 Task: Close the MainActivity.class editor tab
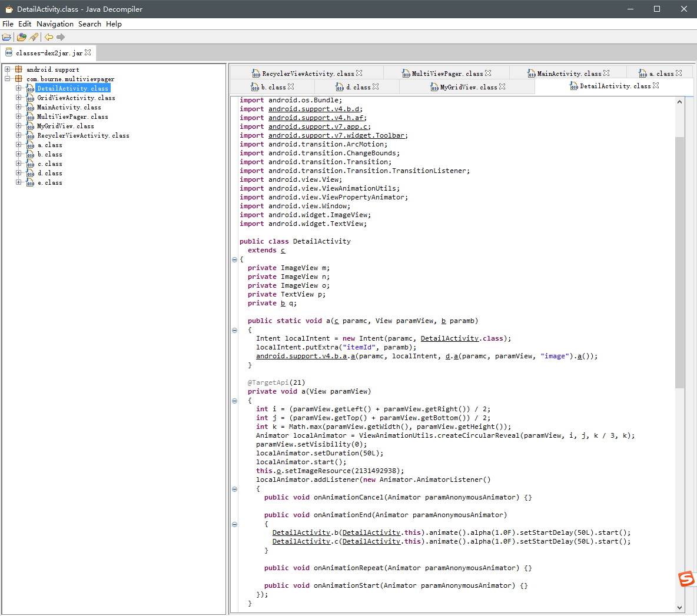[x=606, y=74]
